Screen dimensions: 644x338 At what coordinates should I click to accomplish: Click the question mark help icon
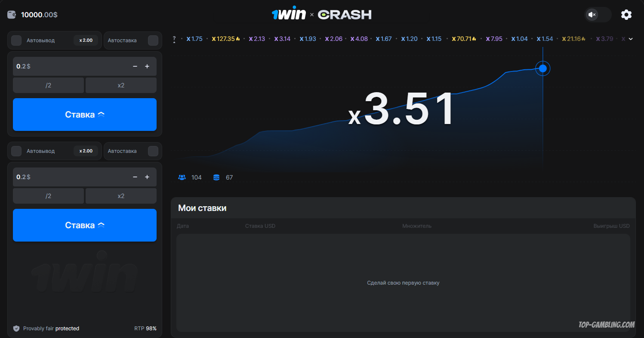coord(174,39)
